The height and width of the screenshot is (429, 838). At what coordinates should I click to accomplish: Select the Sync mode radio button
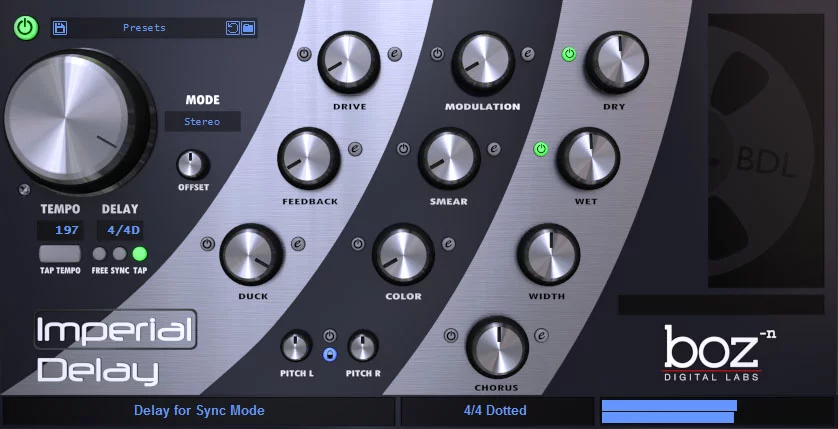pos(120,253)
